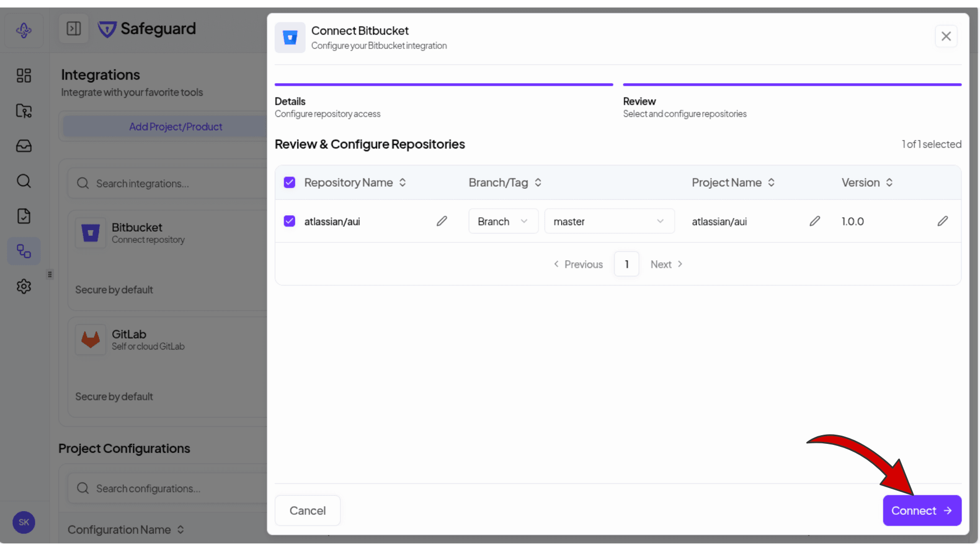Edit the 1.0.0 version with pencil icon
This screenshot has height=551, width=980.
click(943, 221)
